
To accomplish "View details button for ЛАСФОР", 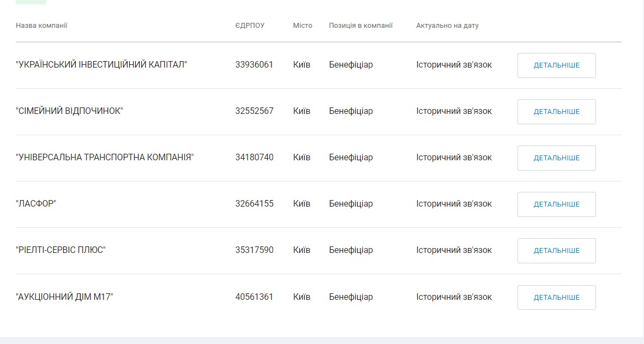I will (556, 204).
